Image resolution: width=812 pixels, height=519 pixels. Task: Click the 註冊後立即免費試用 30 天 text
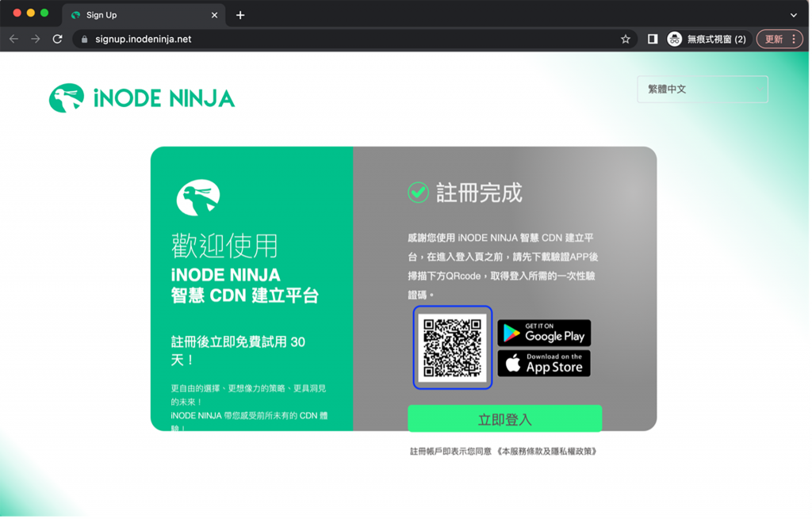point(238,350)
